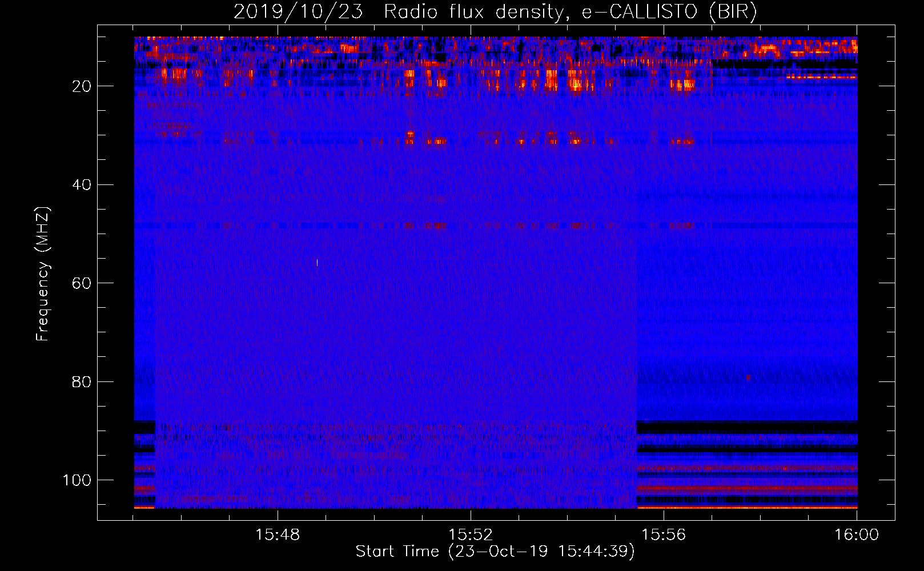This screenshot has height=571, width=924.
Task: Click the 40 frequency axis label
Action: coord(82,185)
